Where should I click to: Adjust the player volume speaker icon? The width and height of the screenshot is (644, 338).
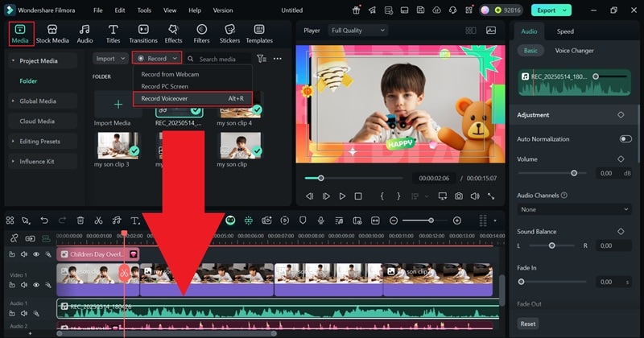(475, 196)
